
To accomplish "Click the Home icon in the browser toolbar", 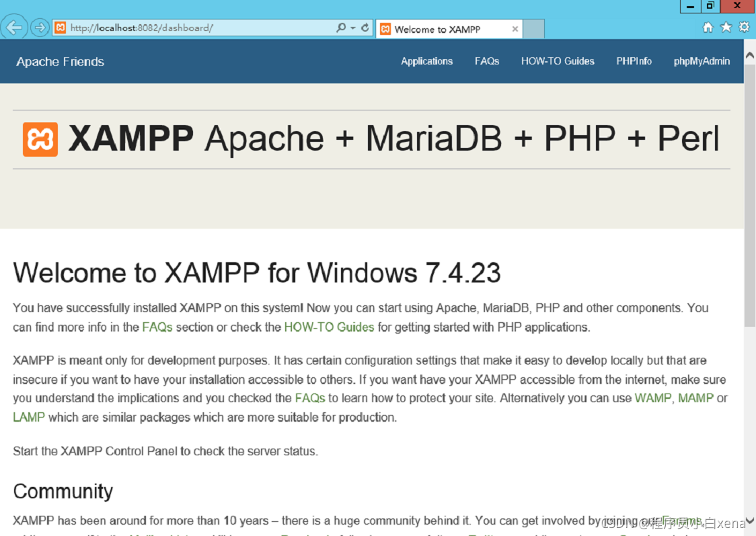I will 708,28.
